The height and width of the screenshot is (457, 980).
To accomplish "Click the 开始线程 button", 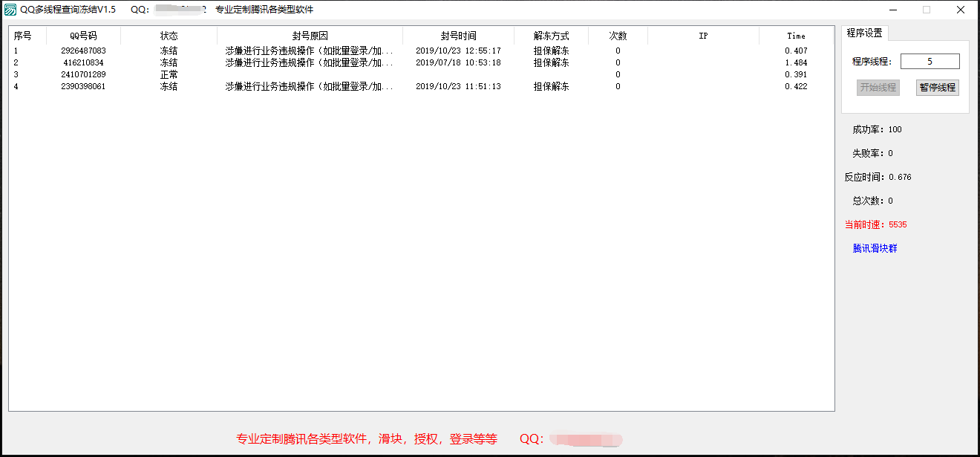I will [x=878, y=88].
